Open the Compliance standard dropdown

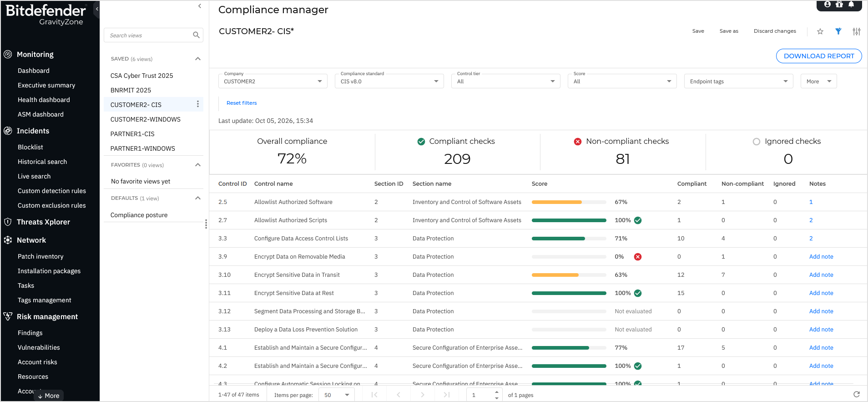pos(389,81)
